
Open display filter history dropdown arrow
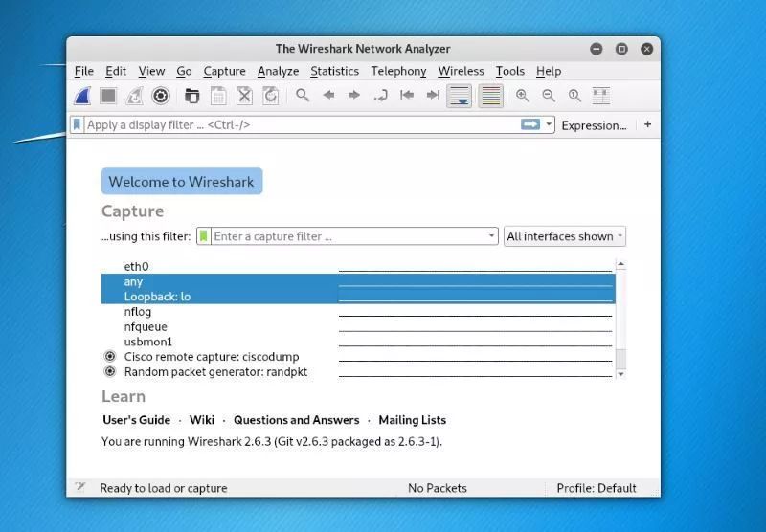click(x=549, y=124)
